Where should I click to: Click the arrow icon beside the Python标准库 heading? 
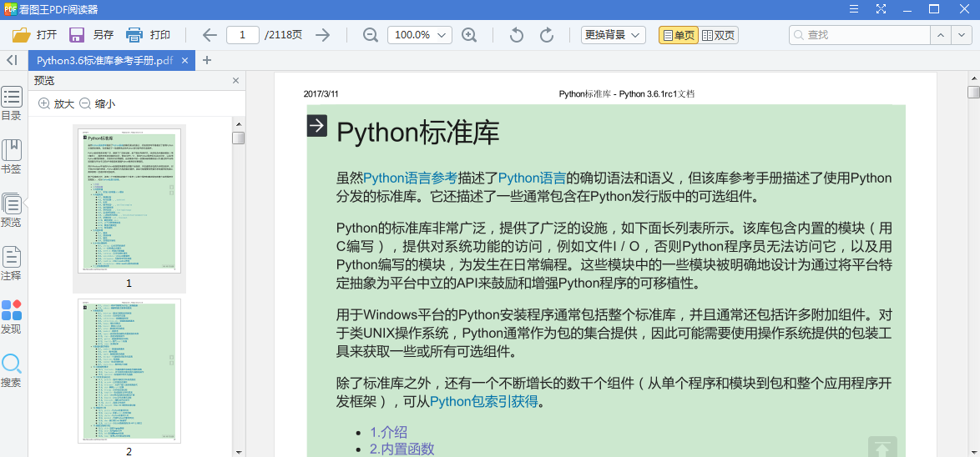(x=317, y=125)
